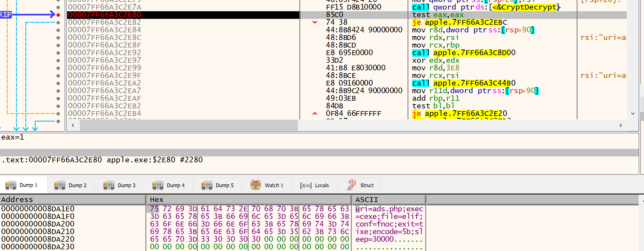This screenshot has height=251, width=644.
Task: Click the mov r8d,3E8 instruction
Action: point(436,68)
